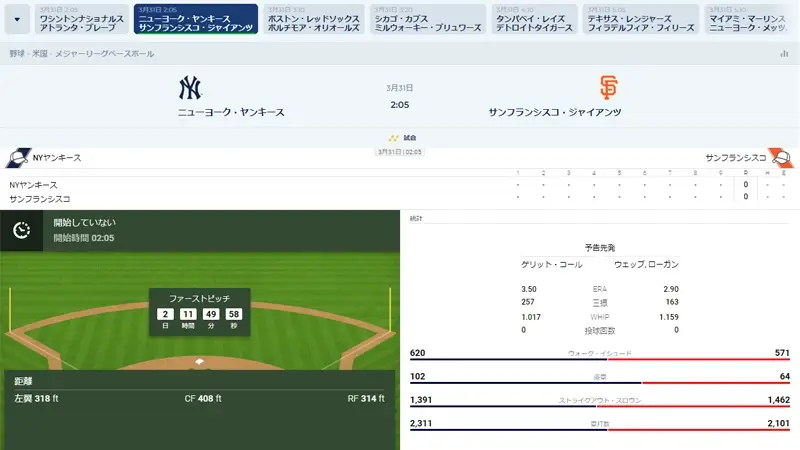800x450 pixels.
Task: Click the 102 versus 64 comparison bar
Action: [599, 383]
